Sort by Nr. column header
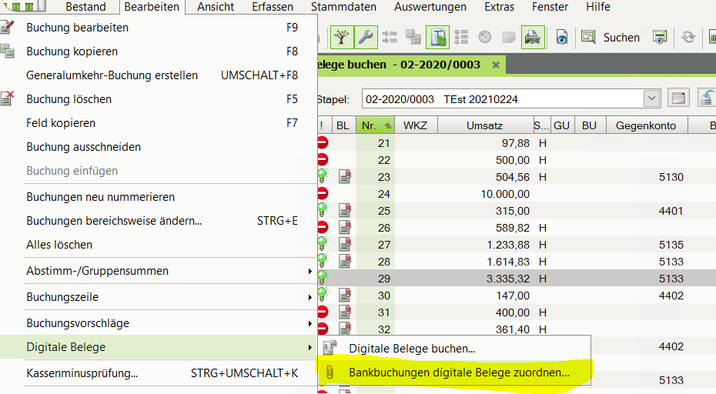 click(375, 126)
